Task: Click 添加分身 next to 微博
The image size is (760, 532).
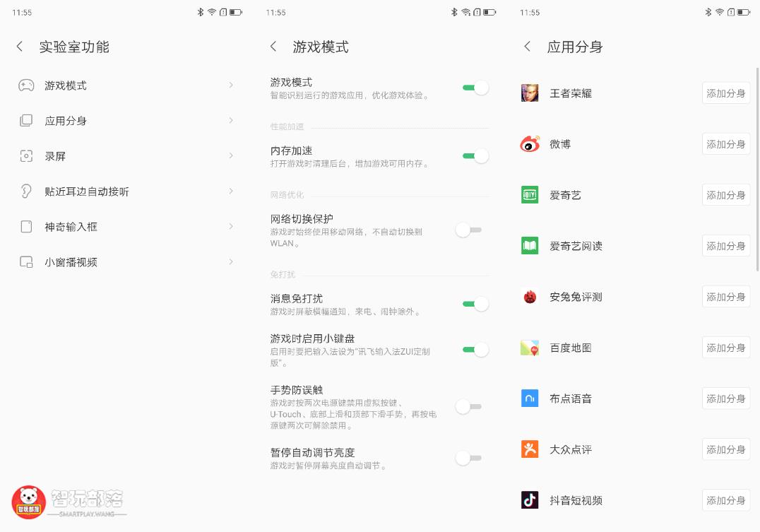Action: (x=725, y=143)
